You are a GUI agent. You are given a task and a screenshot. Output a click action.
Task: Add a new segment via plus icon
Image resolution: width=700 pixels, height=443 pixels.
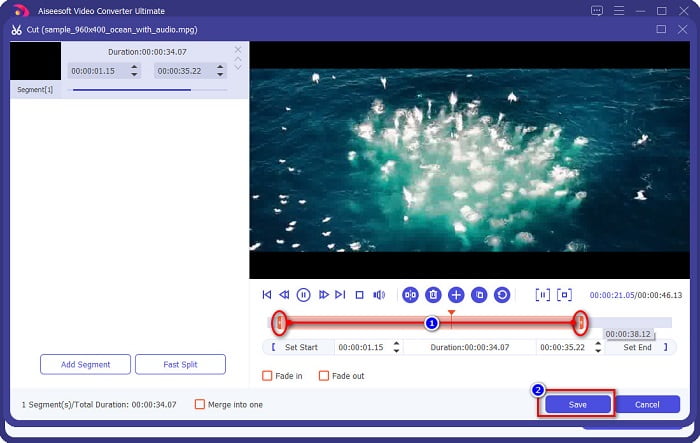456,295
